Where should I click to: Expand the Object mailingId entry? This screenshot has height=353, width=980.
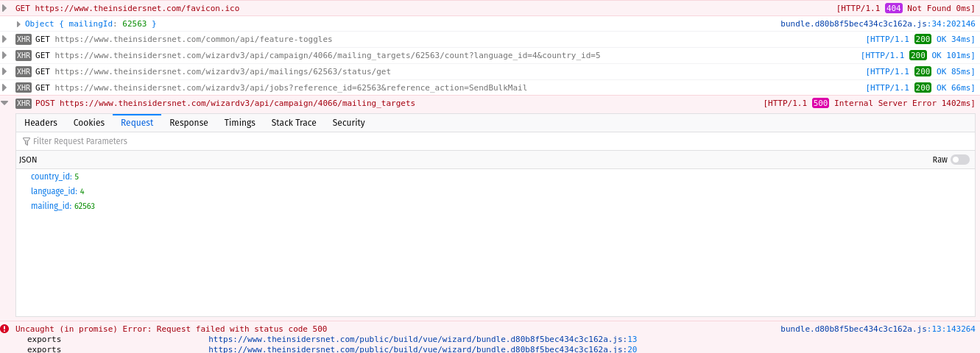[18, 24]
